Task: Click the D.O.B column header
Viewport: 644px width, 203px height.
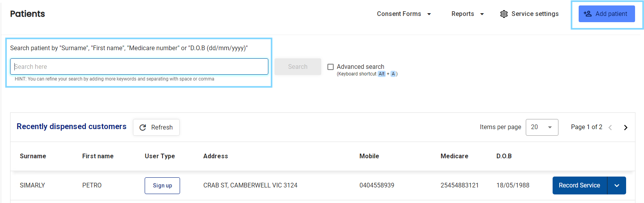Action: click(504, 156)
